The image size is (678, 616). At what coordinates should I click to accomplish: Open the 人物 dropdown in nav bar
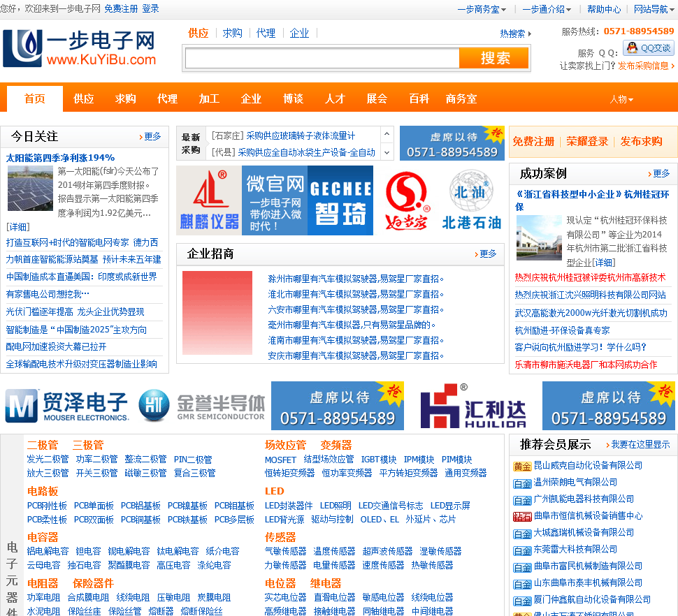(622, 99)
